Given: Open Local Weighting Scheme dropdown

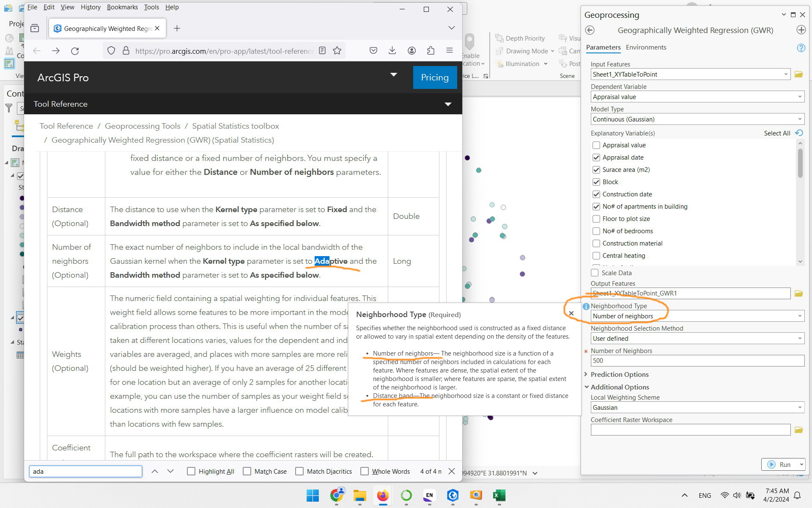Looking at the screenshot, I should coord(799,408).
